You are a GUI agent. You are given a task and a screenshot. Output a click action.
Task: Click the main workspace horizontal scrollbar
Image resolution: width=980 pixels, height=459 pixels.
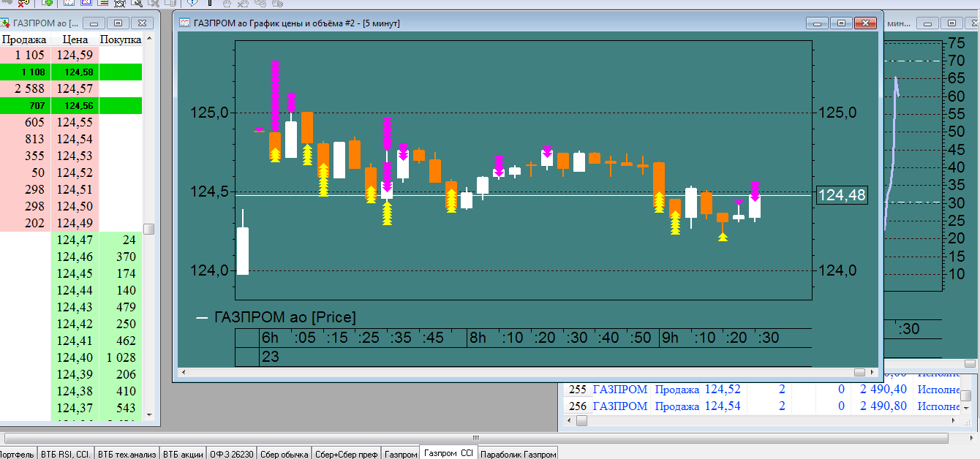pos(476,439)
